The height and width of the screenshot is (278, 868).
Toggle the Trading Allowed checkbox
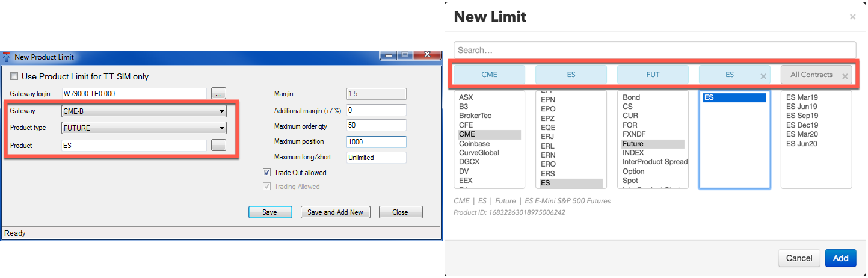[266, 186]
